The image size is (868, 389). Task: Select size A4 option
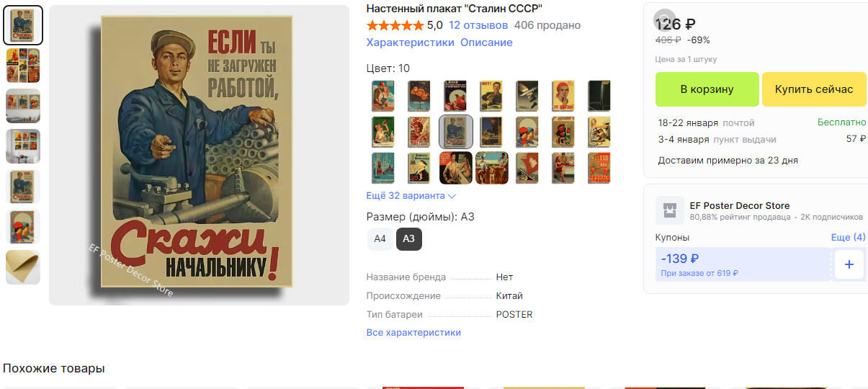380,238
